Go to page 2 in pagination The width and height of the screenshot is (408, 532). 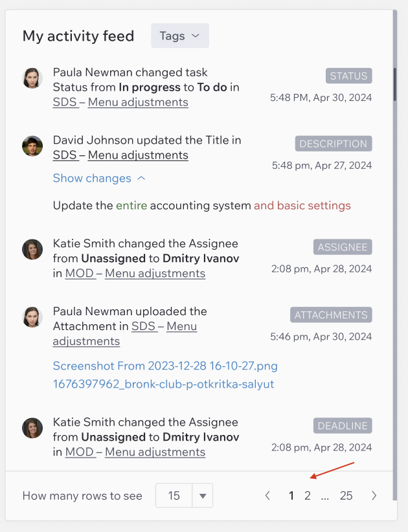coord(308,496)
